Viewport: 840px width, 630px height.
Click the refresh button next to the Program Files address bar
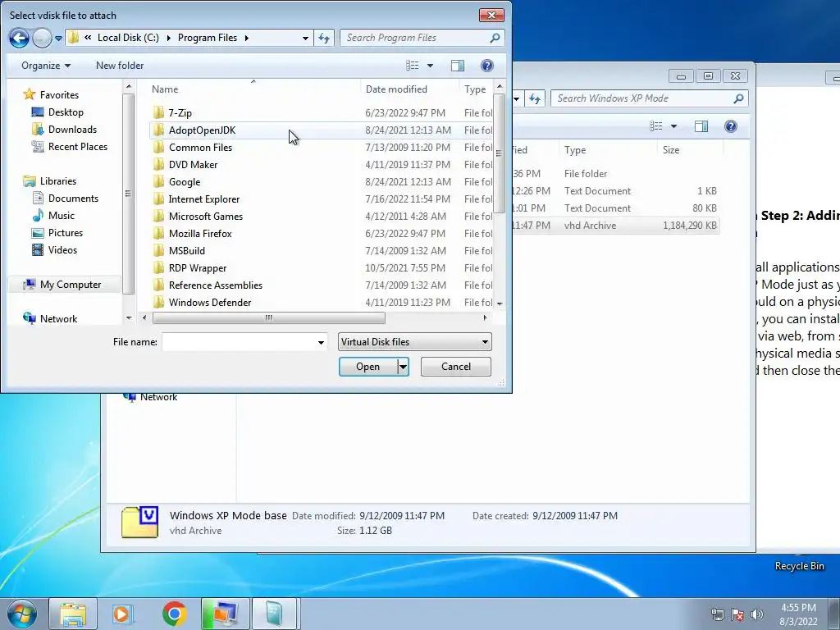point(324,38)
